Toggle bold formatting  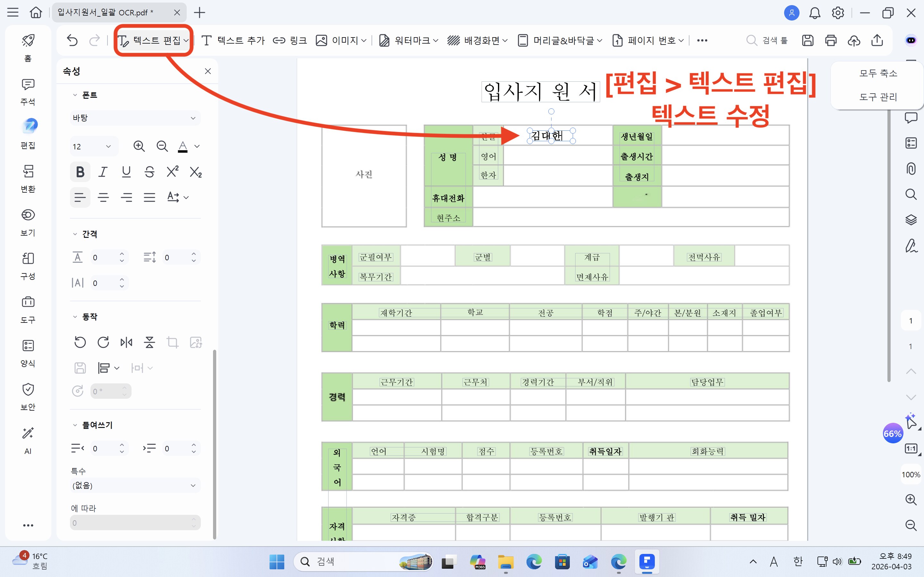click(x=80, y=172)
